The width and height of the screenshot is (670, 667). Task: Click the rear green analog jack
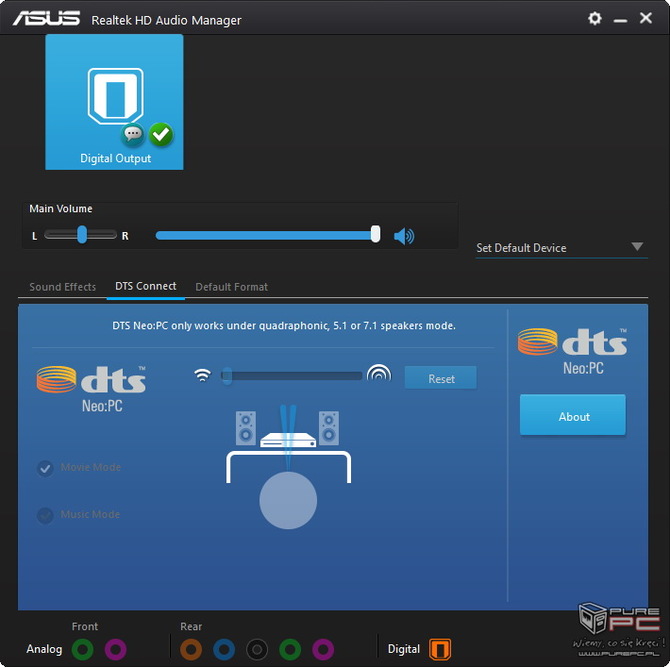[290, 649]
